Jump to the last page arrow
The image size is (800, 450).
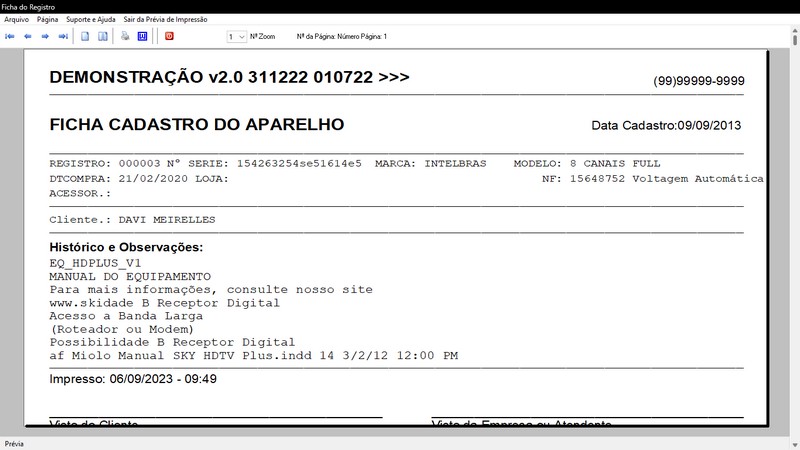(x=63, y=36)
